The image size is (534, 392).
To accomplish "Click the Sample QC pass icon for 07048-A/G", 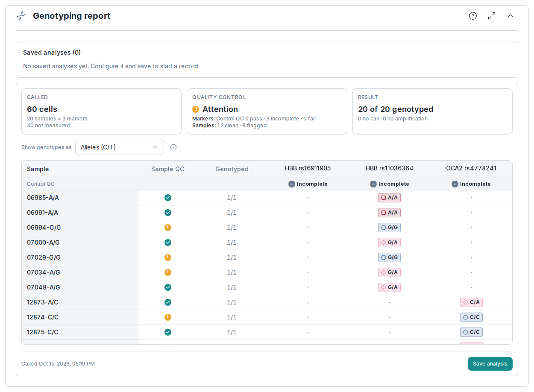I will coord(168,287).
